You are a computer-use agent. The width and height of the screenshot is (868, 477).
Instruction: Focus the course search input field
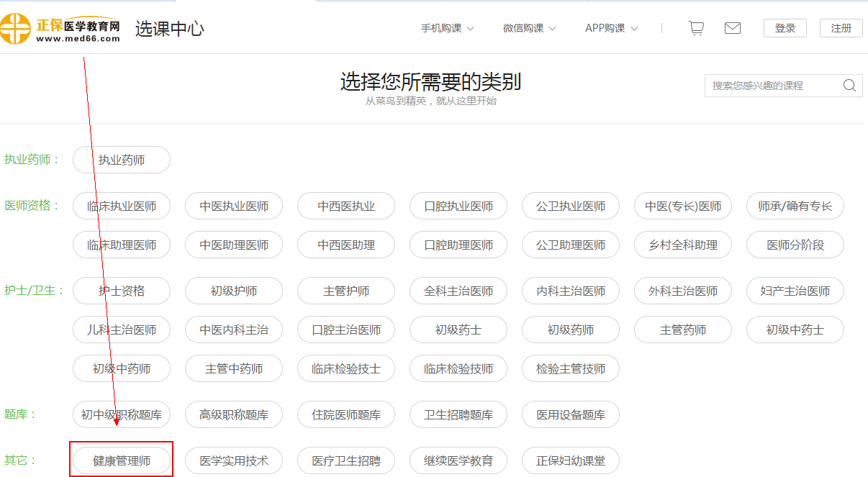coord(774,86)
